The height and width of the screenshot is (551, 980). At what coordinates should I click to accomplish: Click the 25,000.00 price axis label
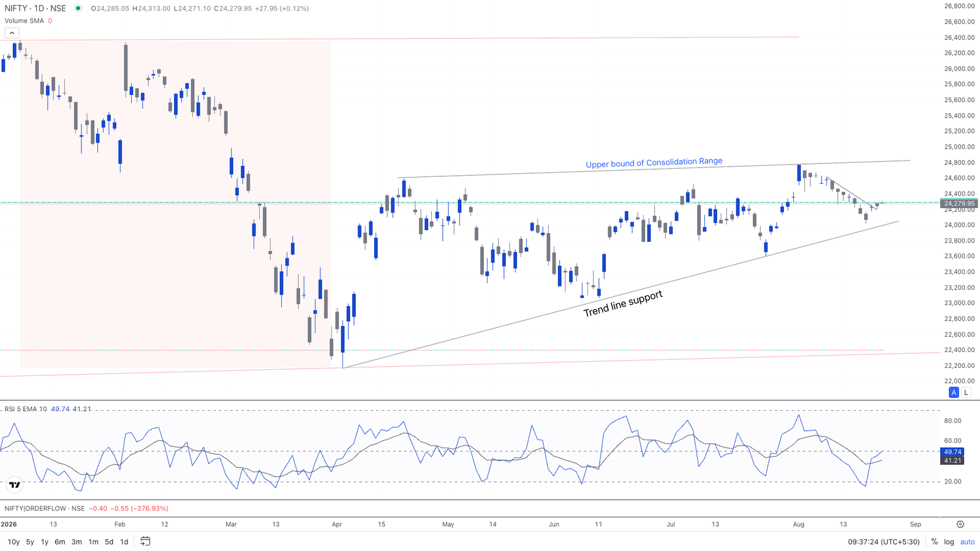coord(960,147)
